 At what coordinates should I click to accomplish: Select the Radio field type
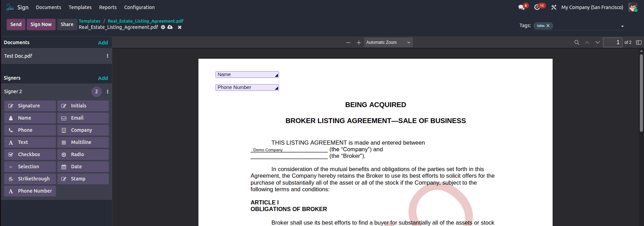83,154
